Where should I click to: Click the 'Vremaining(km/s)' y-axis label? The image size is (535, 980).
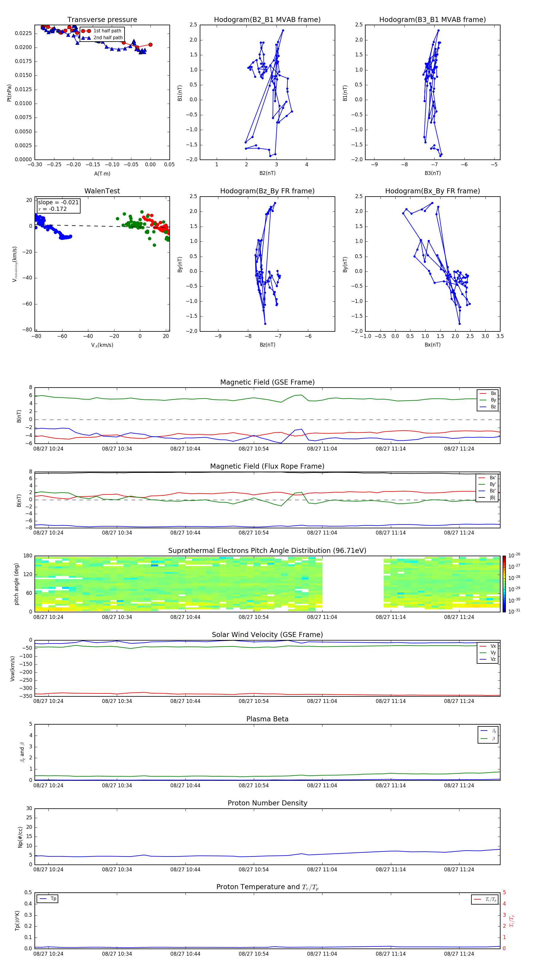coord(15,264)
